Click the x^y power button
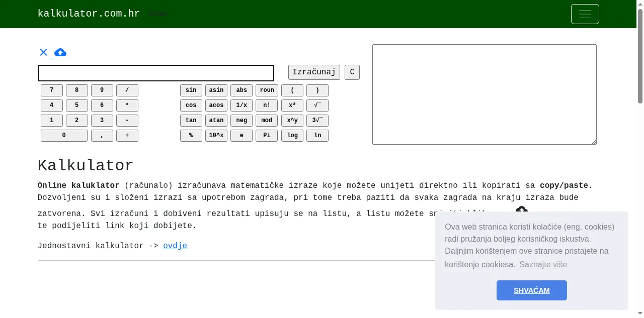644x318 pixels. coord(292,121)
